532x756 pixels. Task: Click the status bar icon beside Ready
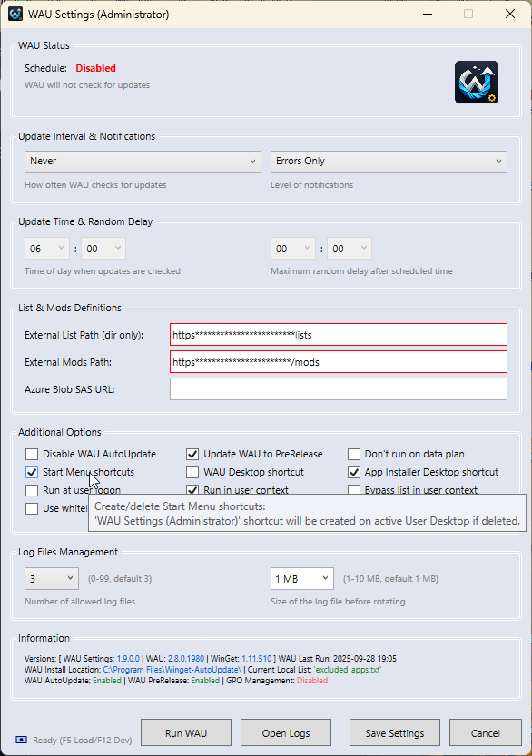pyautogui.click(x=21, y=740)
